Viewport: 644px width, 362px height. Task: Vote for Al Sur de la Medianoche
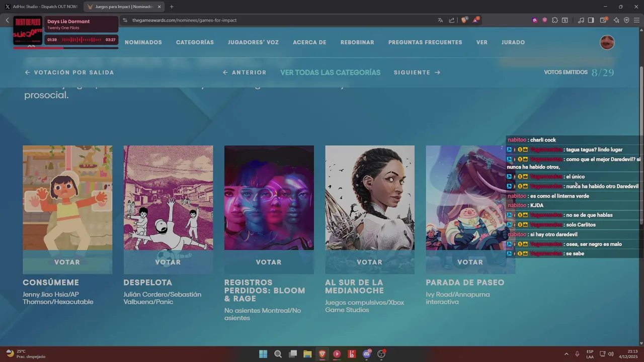370,262
